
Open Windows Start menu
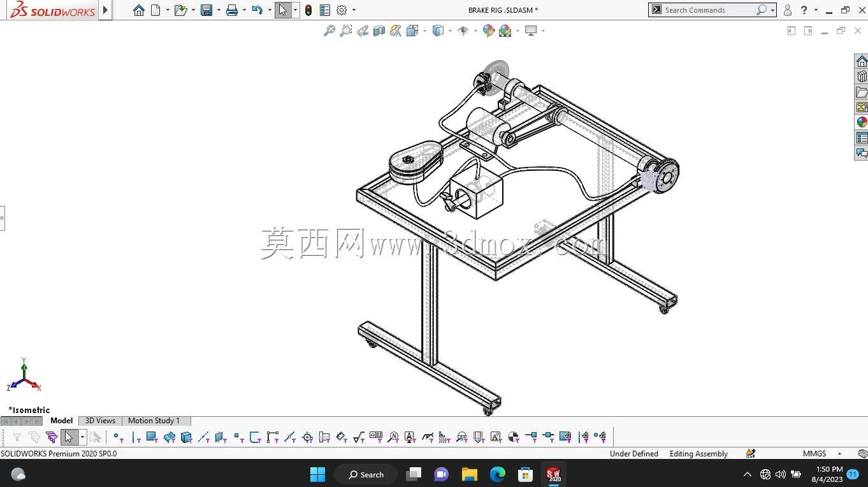[317, 474]
